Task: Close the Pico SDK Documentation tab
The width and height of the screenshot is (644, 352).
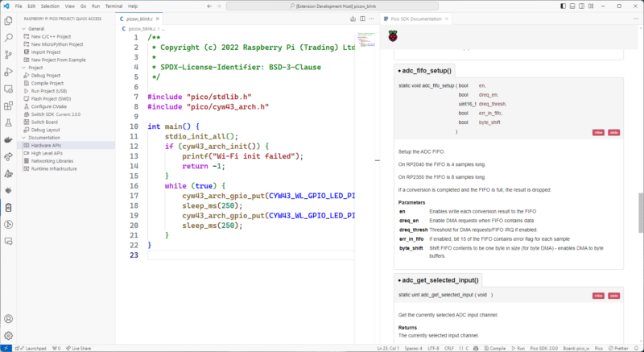Action: coord(447,19)
